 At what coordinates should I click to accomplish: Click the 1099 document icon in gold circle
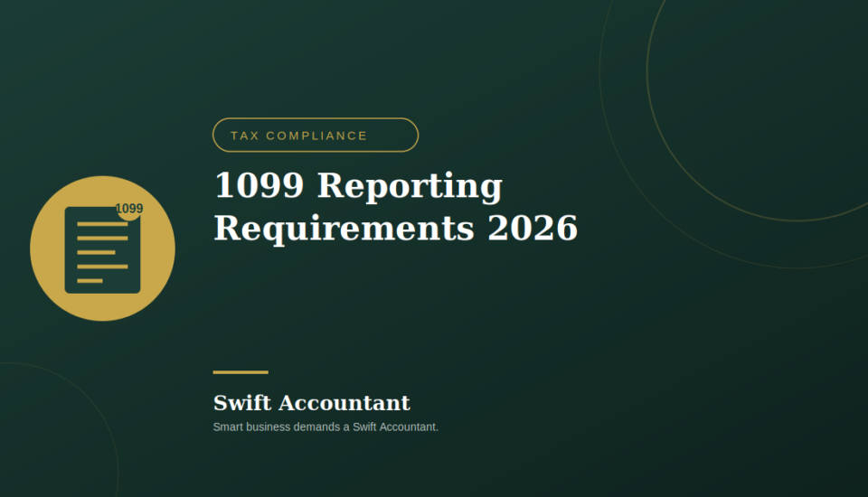point(102,248)
